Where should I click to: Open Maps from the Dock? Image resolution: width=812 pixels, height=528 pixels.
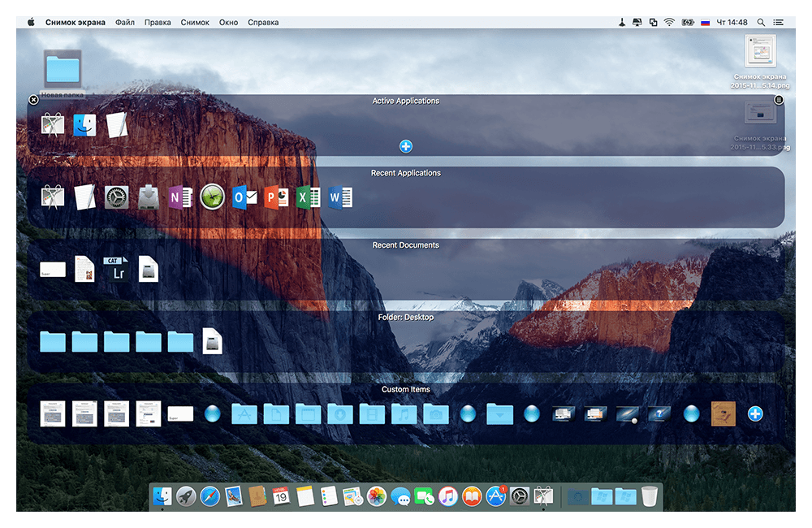(352, 496)
